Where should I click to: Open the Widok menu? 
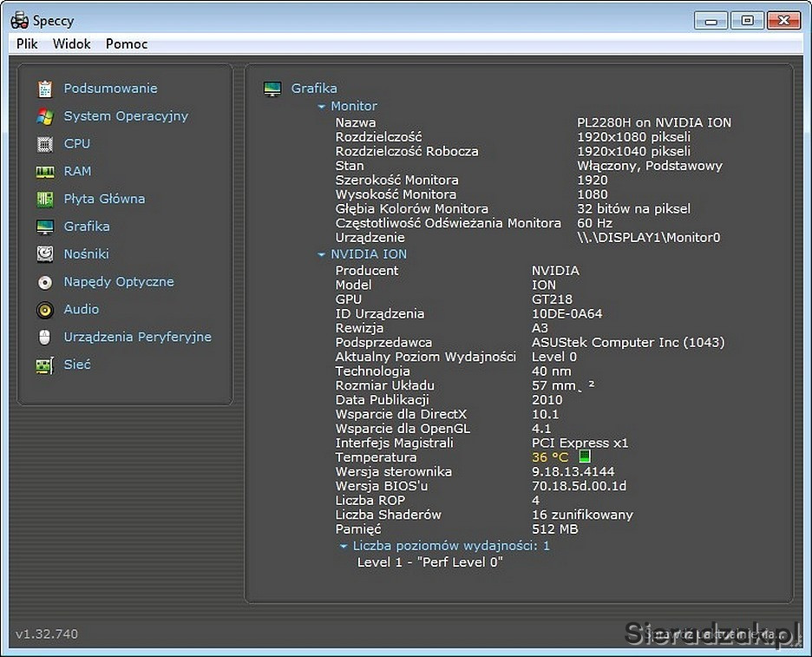pyautogui.click(x=71, y=44)
